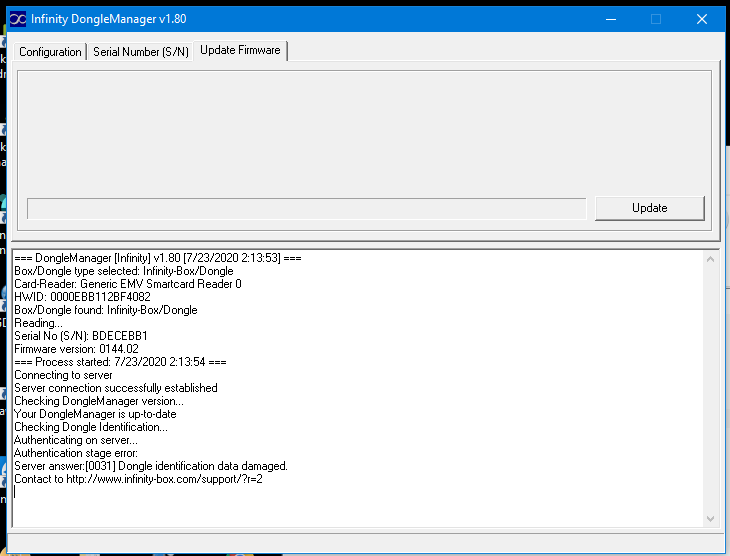
Task: Click the infinity-box.com support contact line
Action: coord(138,480)
